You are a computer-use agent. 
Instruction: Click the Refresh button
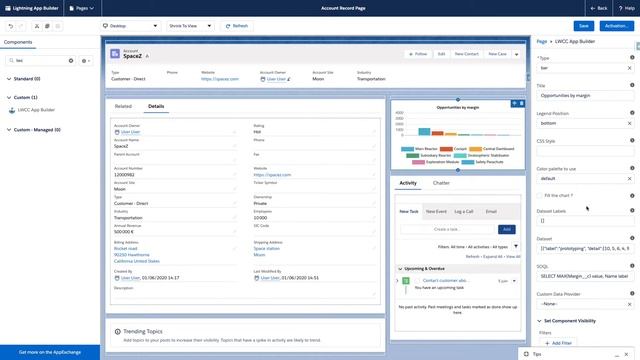[x=237, y=26]
